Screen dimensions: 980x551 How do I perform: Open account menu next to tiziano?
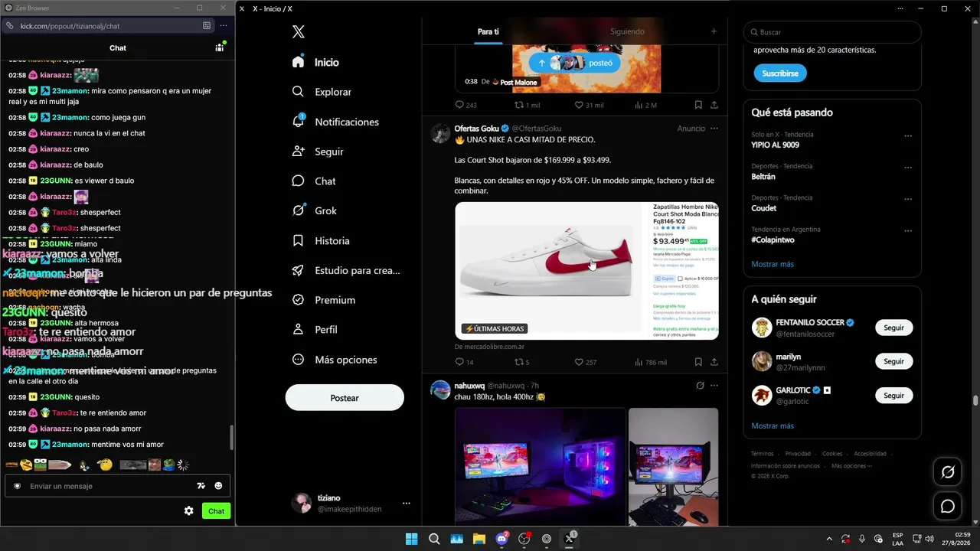coord(407,503)
